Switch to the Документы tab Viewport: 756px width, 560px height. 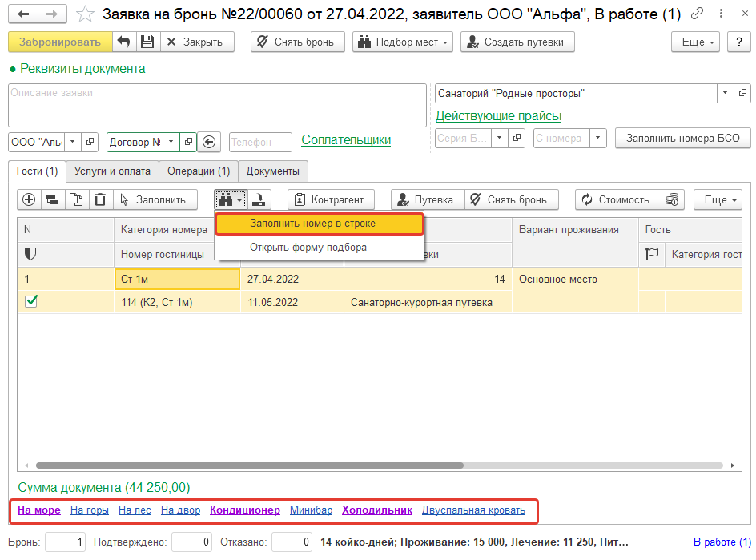[273, 171]
